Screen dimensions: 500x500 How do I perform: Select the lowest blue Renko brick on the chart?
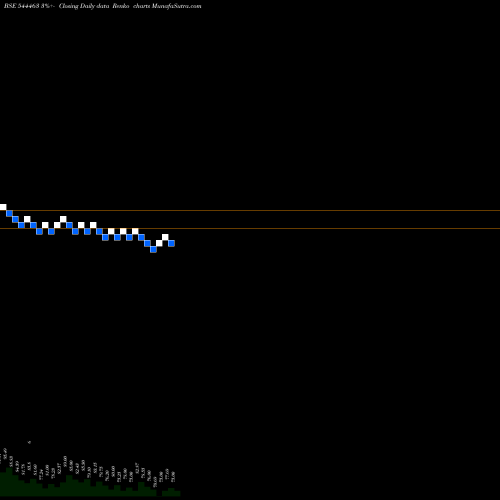coord(153,249)
